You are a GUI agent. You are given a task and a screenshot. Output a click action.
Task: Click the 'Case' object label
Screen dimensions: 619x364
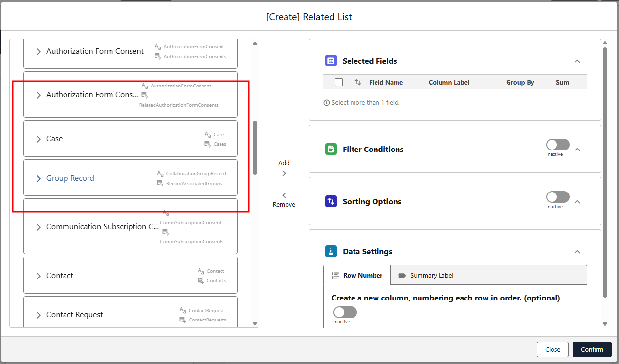point(54,139)
